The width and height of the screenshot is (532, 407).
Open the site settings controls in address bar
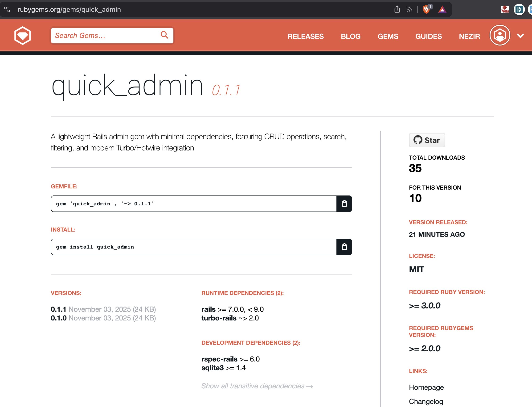coord(7,9)
